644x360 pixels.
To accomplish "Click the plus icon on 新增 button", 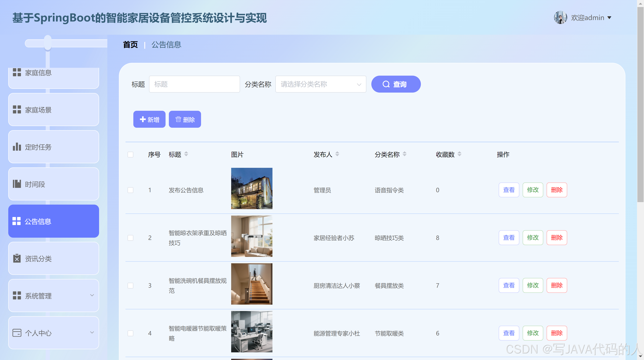I will (143, 119).
